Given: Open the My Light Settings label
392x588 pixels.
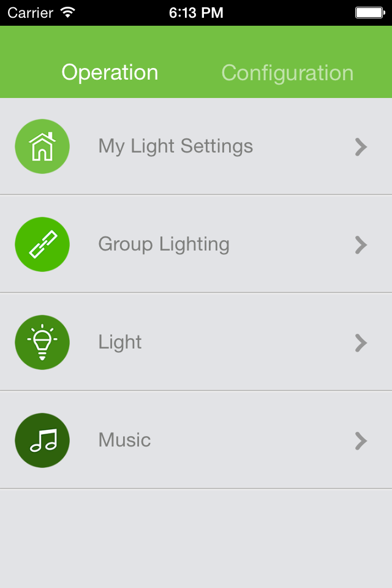Looking at the screenshot, I should (x=176, y=146).
